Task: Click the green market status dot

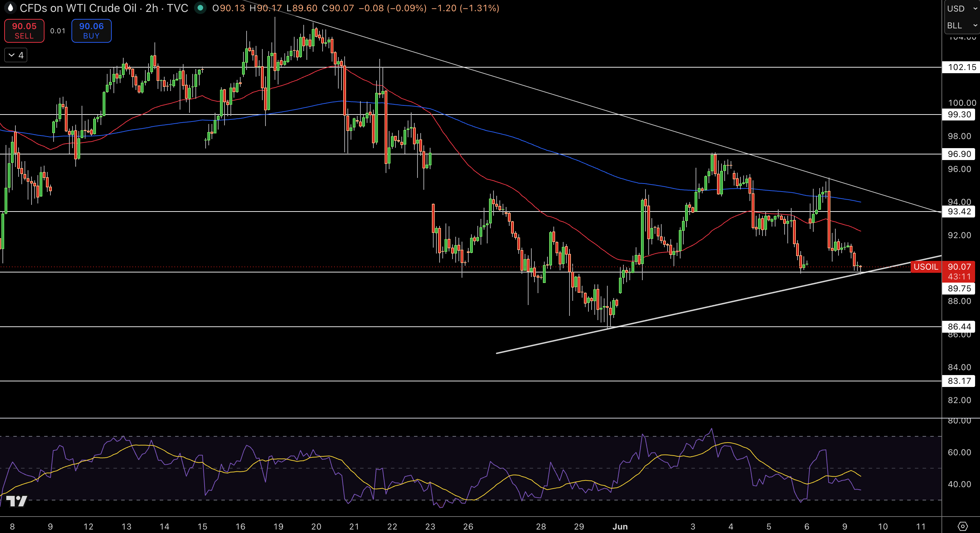Action: [200, 8]
